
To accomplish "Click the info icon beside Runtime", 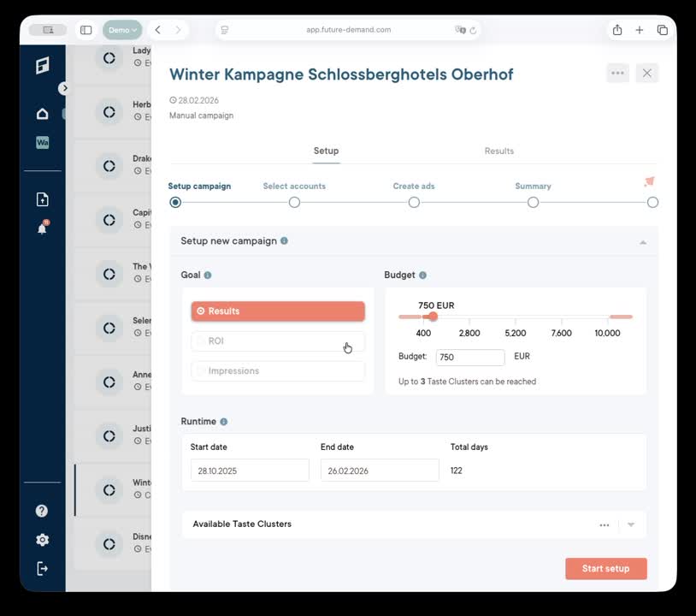I will pyautogui.click(x=224, y=422).
